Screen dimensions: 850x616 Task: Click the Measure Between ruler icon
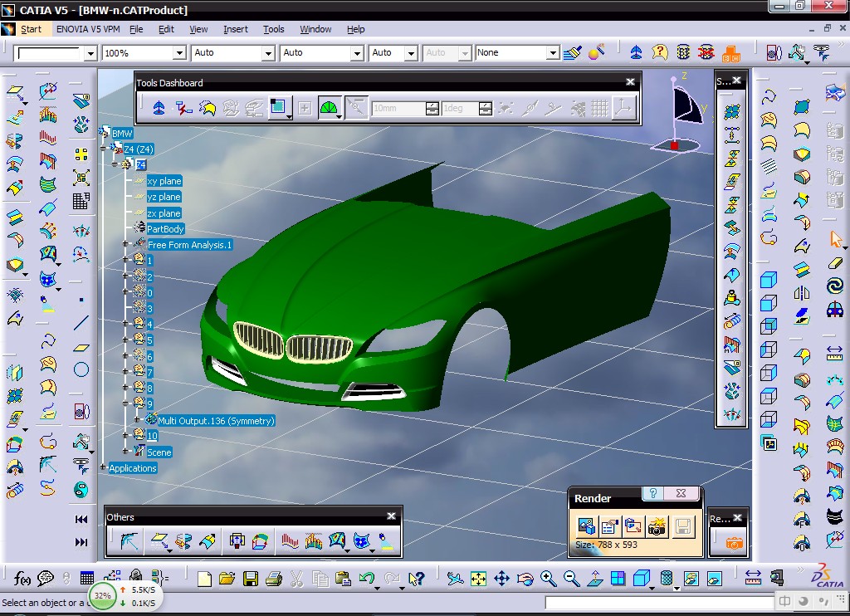click(753, 578)
